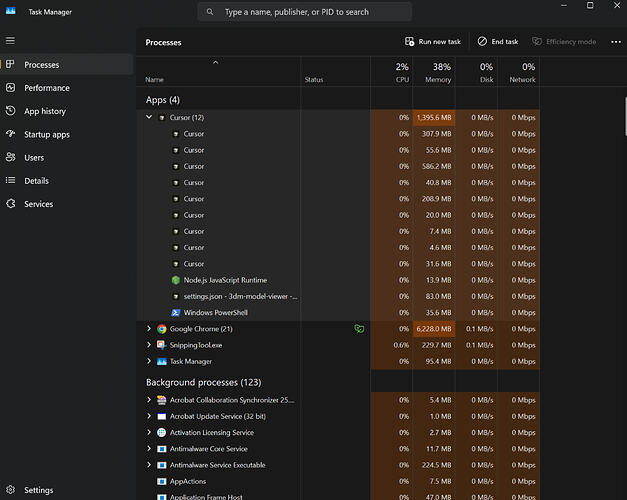Viewport: 627px width, 500px height.
Task: Sort by the Network column header
Action: click(x=519, y=72)
